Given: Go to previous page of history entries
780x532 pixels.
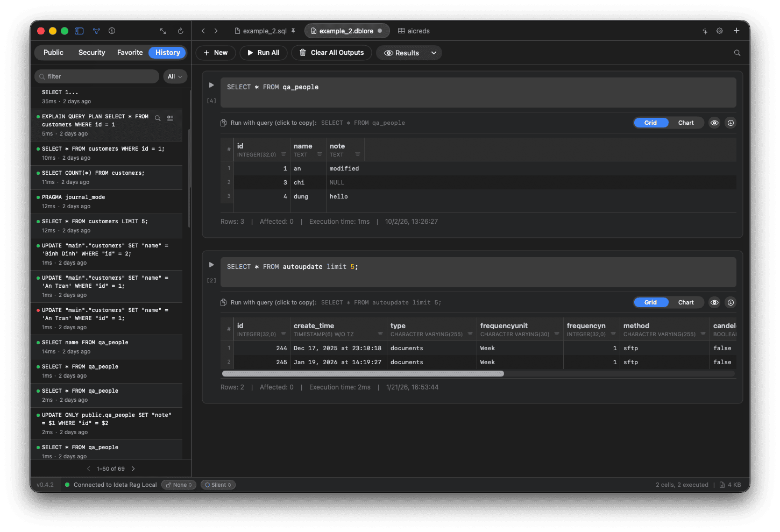Looking at the screenshot, I should [89, 469].
